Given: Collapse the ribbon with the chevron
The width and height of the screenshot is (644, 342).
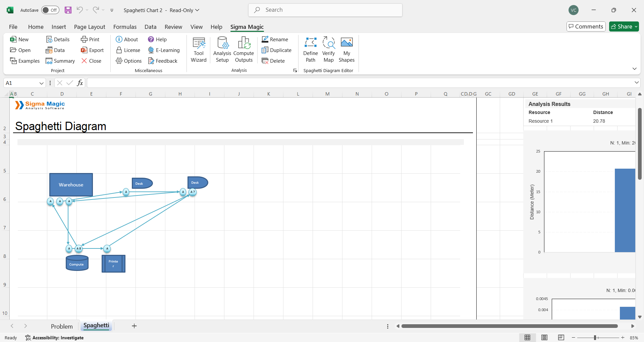Looking at the screenshot, I should 634,69.
